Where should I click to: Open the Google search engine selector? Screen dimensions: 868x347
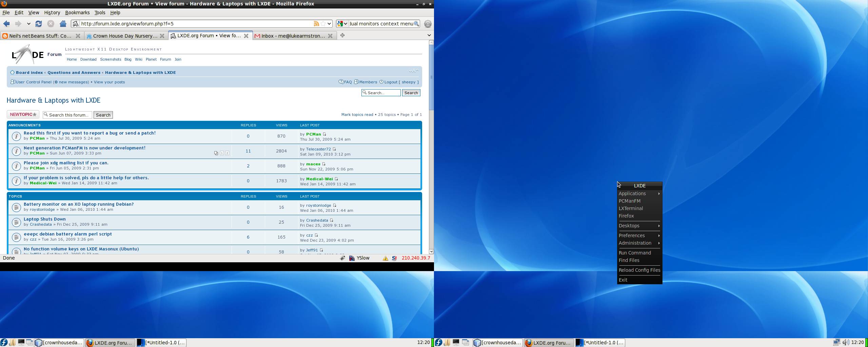pos(342,24)
